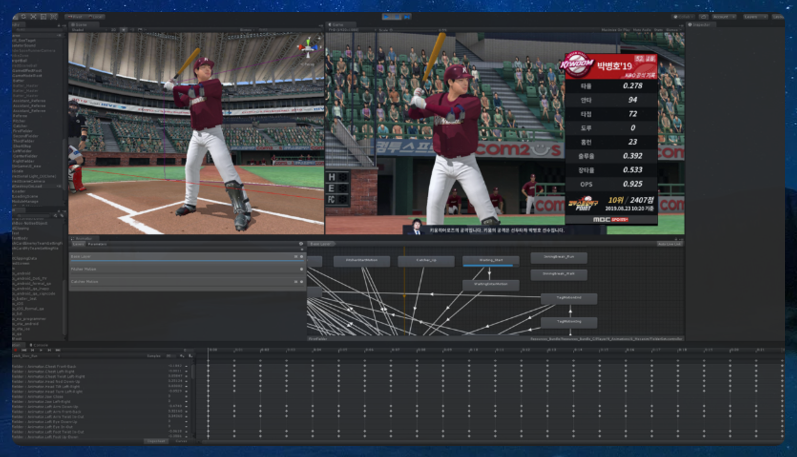Switch to the Animator tab

tap(83, 238)
